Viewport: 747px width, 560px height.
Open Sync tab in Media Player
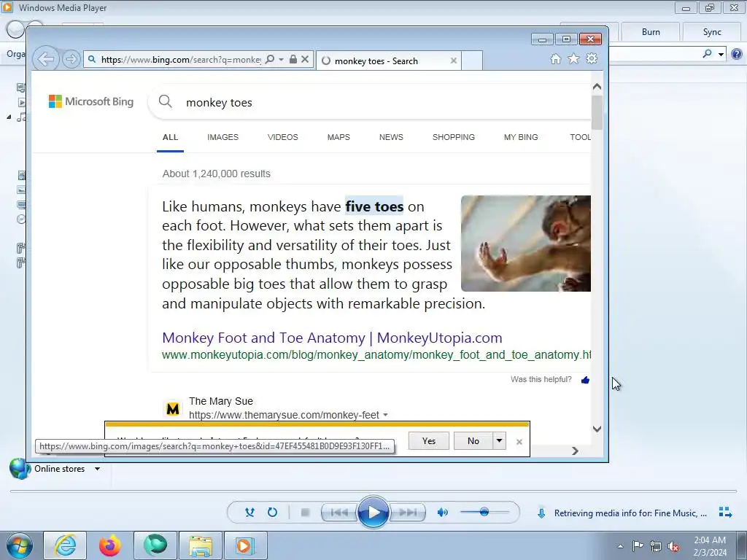[x=712, y=32]
